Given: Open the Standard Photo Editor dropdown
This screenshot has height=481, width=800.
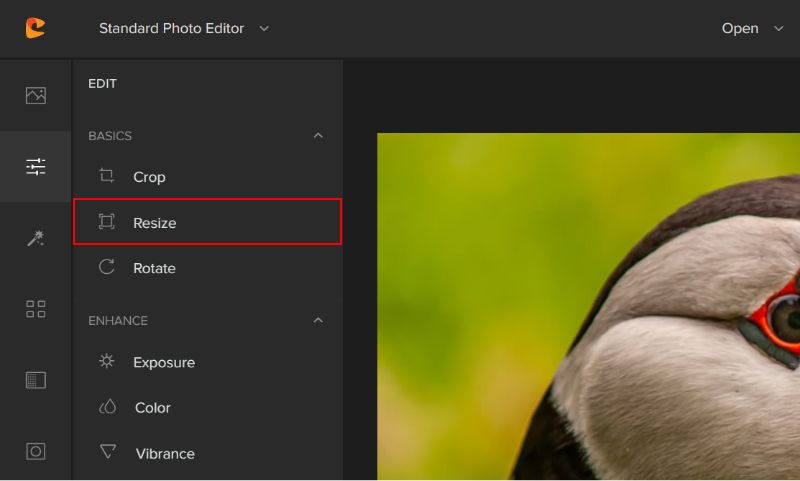Looking at the screenshot, I should (x=184, y=29).
